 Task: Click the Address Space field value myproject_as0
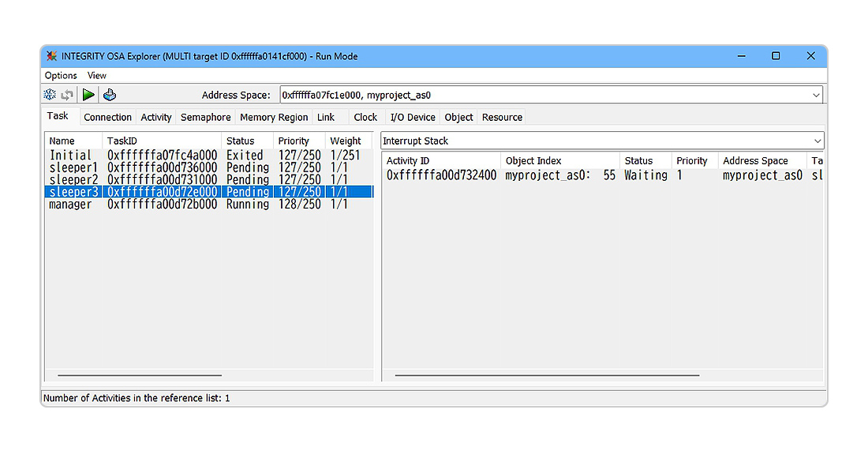pos(398,96)
